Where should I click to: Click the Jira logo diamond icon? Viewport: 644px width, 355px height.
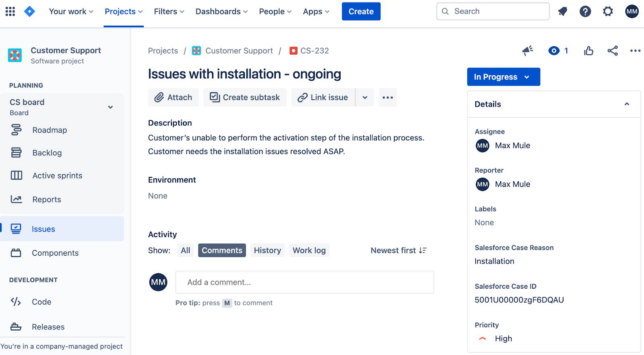coord(29,11)
